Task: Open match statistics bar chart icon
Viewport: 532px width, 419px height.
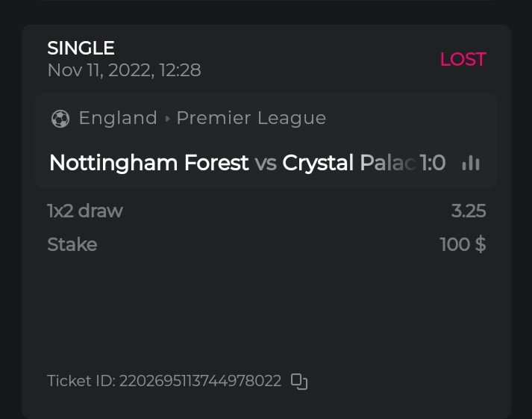Action: pyautogui.click(x=470, y=163)
